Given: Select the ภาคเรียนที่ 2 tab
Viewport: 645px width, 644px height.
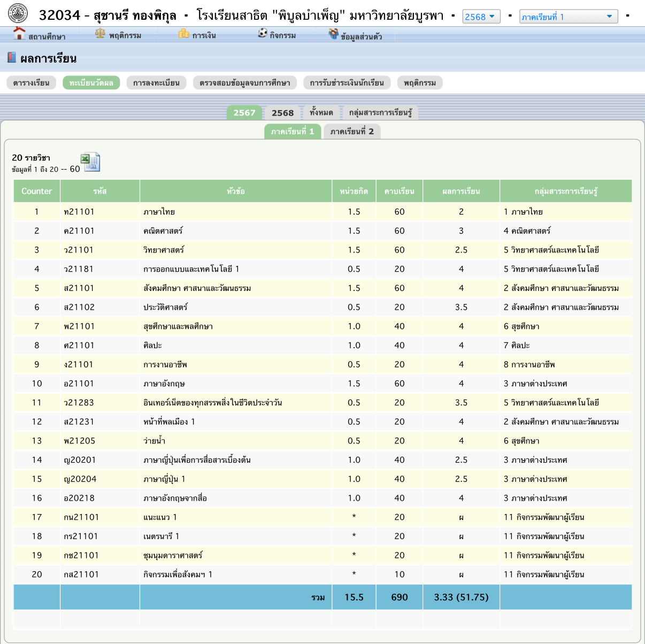Looking at the screenshot, I should [x=352, y=132].
